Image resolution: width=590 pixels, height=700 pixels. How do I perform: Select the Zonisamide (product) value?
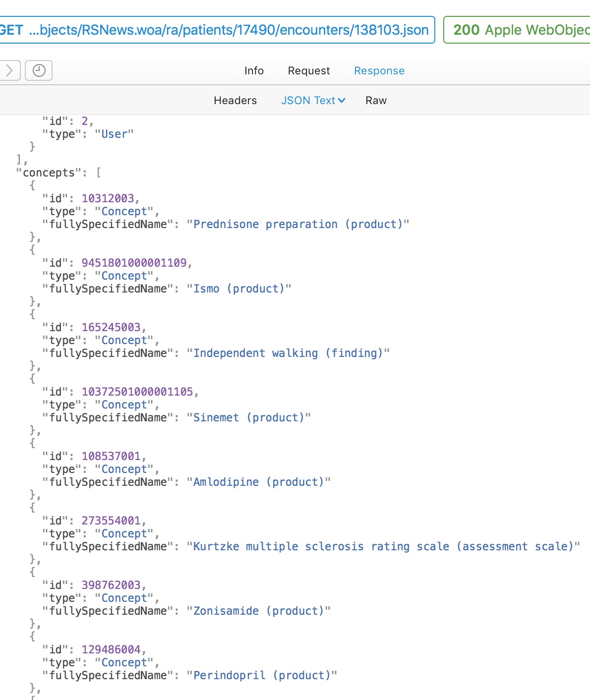[258, 611]
